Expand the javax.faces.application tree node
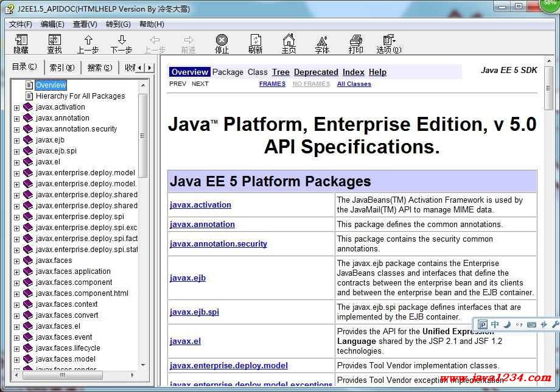Screen dimensions: 560x392 click(x=16, y=272)
